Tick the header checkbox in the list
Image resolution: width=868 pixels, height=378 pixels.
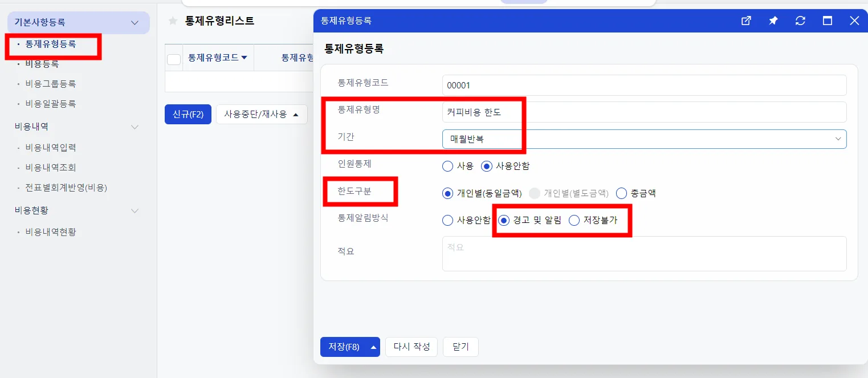174,59
